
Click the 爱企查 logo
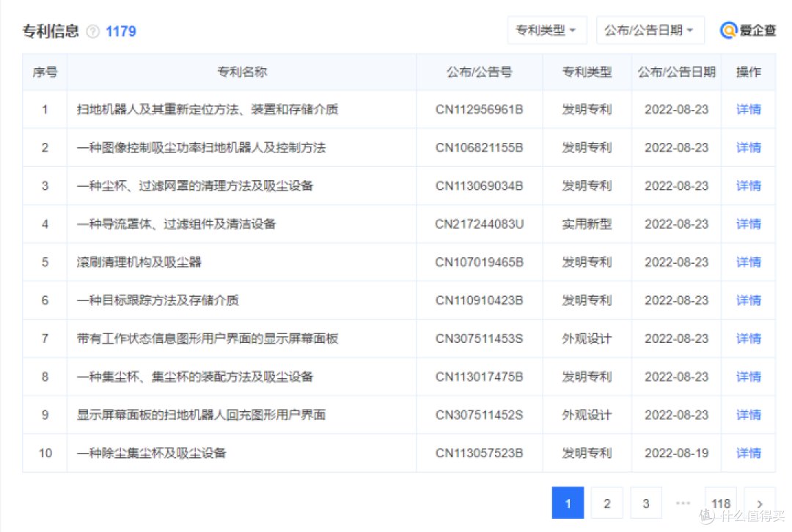point(748,30)
